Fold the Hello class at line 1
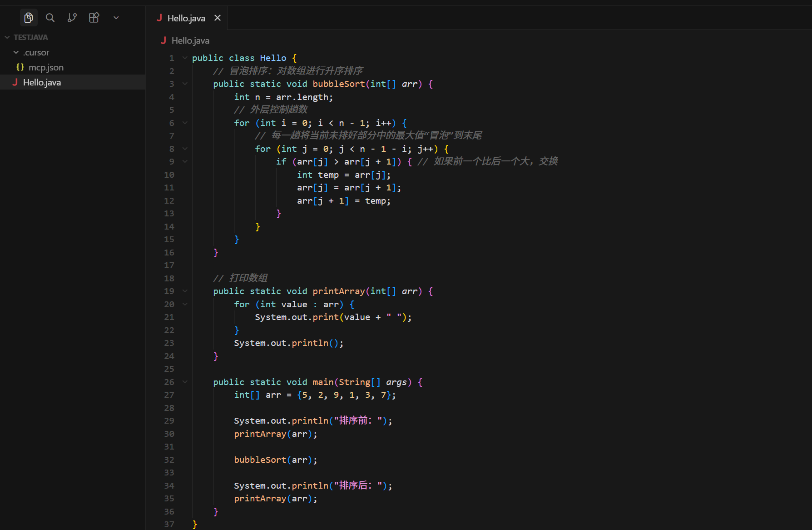The width and height of the screenshot is (812, 530). 185,58
